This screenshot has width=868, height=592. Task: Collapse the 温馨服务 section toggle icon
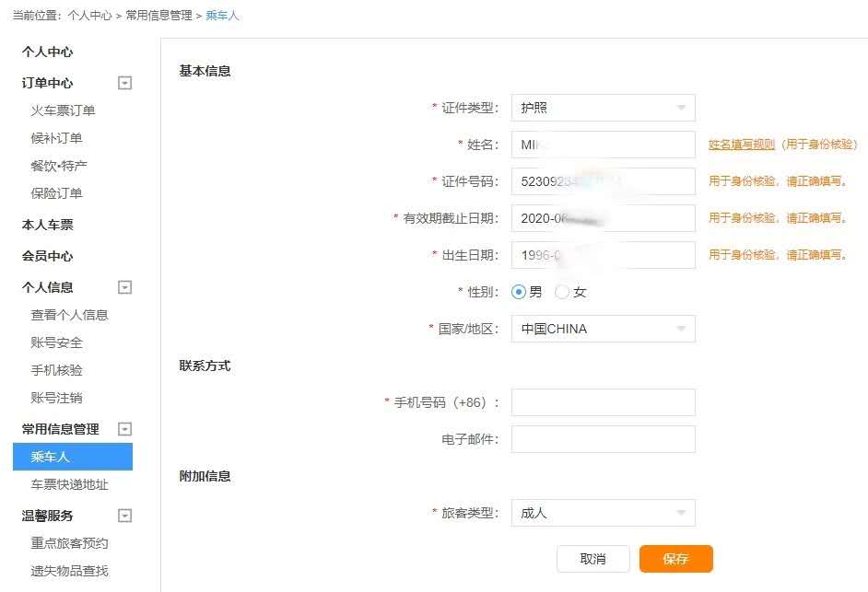pyautogui.click(x=125, y=516)
